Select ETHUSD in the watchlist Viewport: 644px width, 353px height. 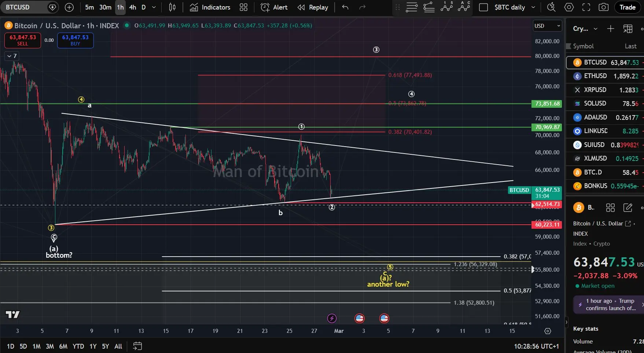point(605,76)
